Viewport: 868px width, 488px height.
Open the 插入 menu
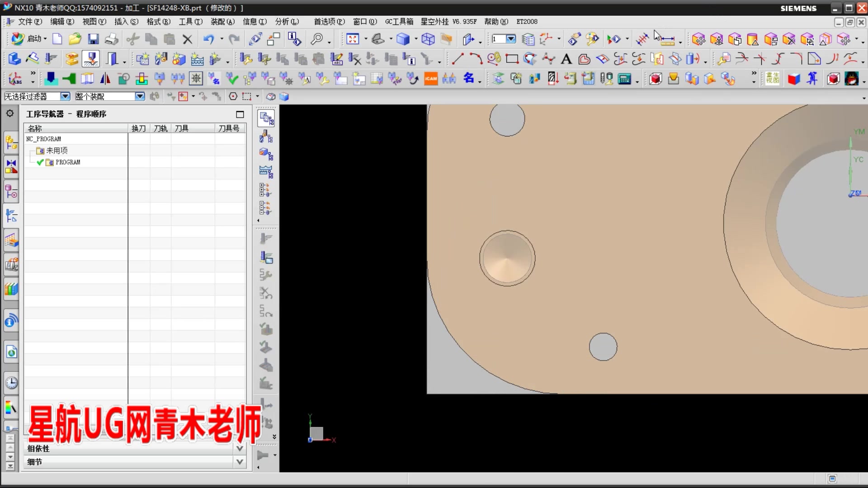(x=127, y=22)
